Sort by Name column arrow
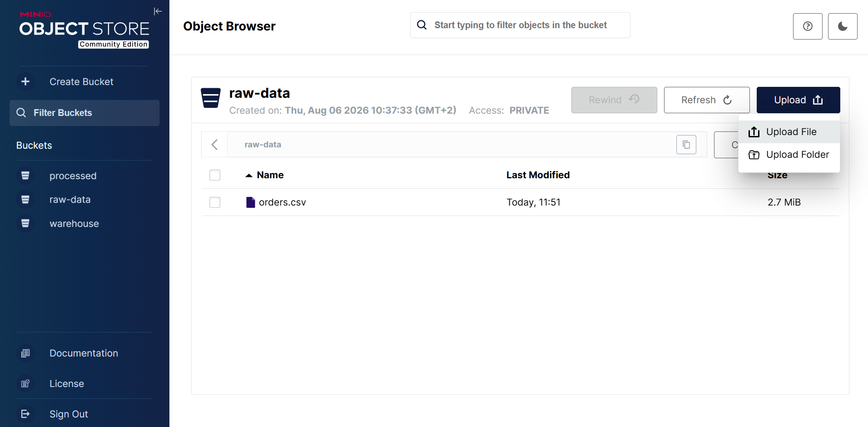This screenshot has width=868, height=427. 249,176
